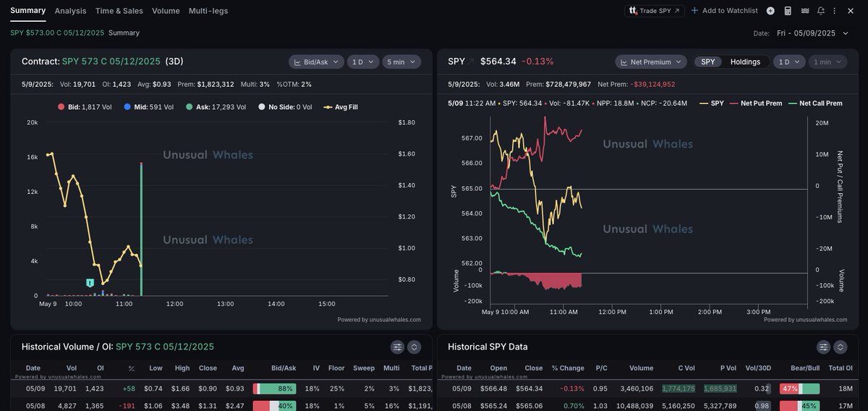Image resolution: width=868 pixels, height=411 pixels.
Task: Click the arrow link next to SPY ticker
Action: [472, 62]
